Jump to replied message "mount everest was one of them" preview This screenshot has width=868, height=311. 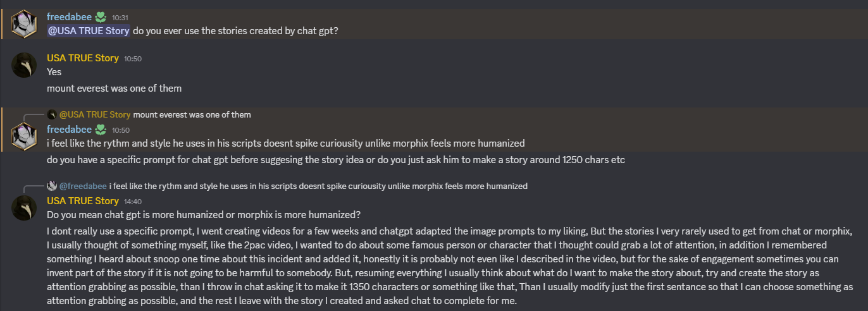192,114
